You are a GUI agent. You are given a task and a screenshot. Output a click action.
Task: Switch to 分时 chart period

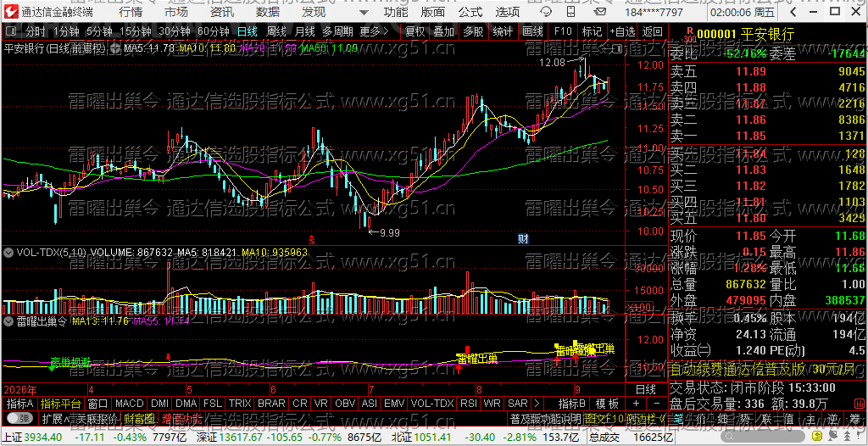click(36, 31)
